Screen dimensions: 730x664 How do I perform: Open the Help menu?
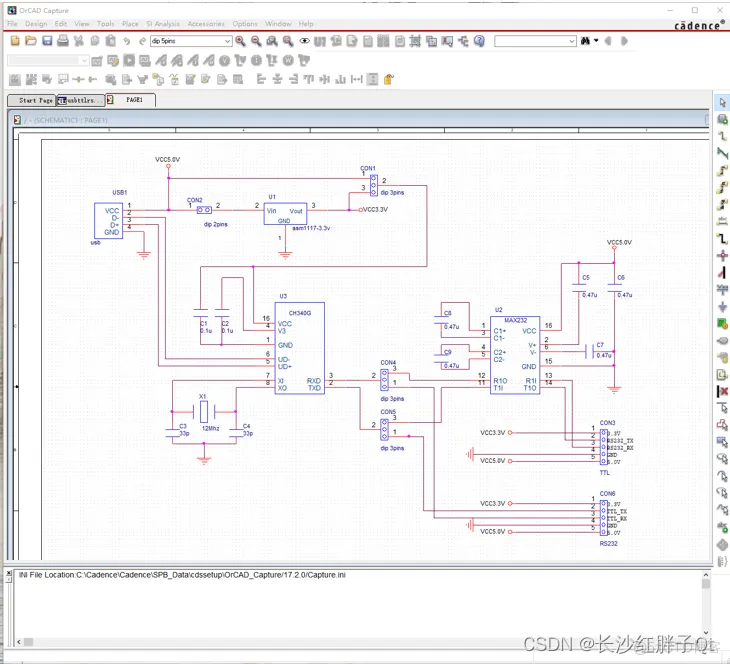[306, 24]
